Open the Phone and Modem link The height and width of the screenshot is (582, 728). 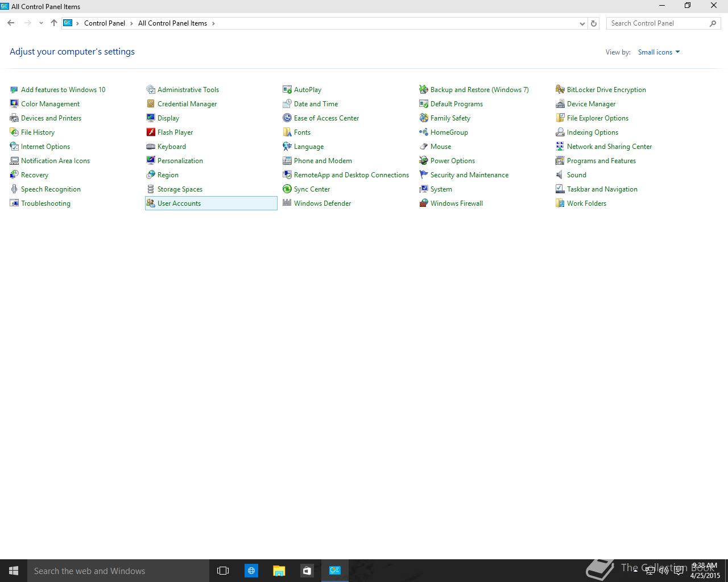point(323,160)
